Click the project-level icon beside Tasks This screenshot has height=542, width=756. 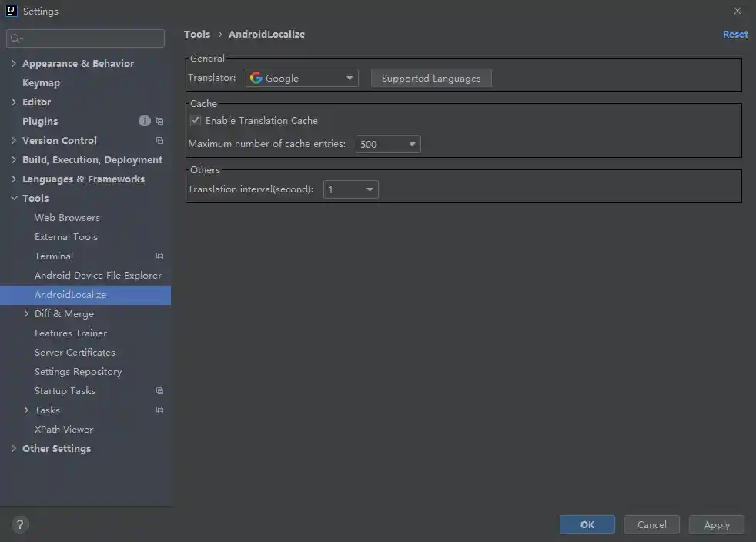point(159,410)
